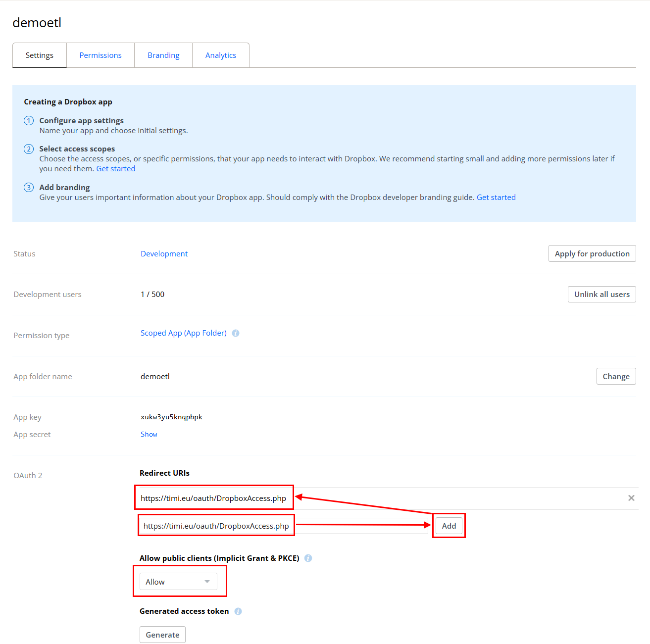Open Get started link for branding guide

(496, 198)
